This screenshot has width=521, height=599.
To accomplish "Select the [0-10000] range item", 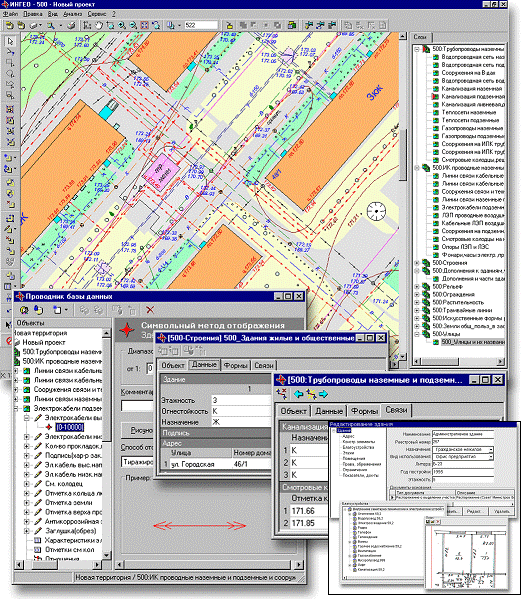I will click(70, 427).
